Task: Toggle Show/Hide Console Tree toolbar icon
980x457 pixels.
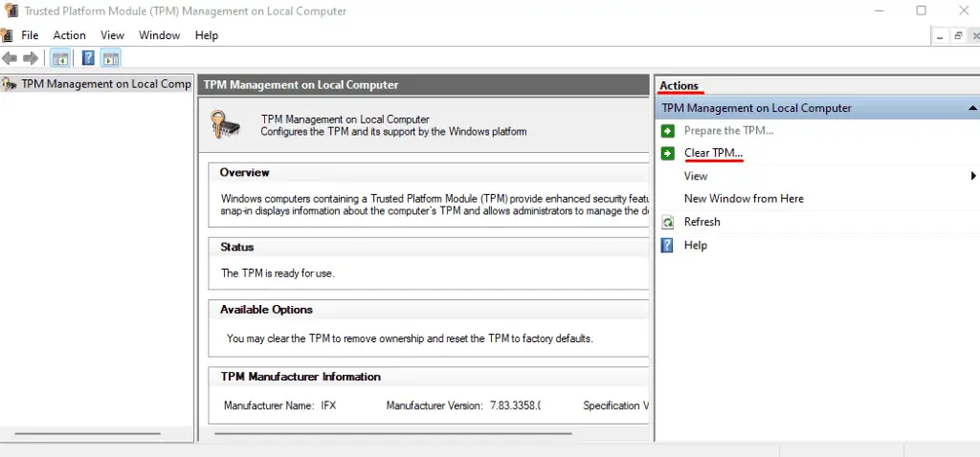Action: (60, 58)
